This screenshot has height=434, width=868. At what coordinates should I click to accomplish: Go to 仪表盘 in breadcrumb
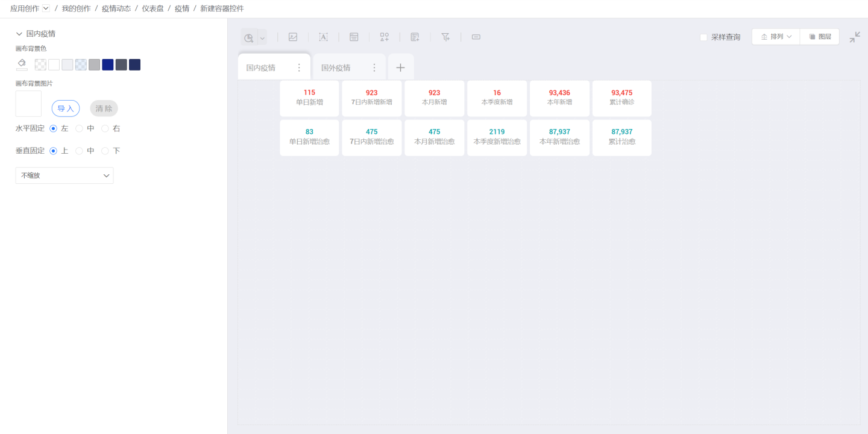pyautogui.click(x=153, y=8)
